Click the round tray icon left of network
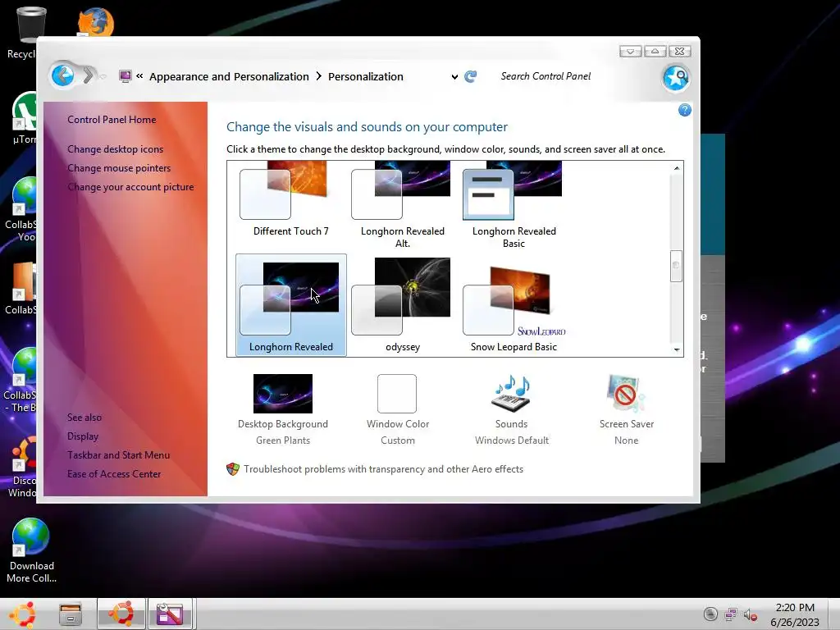Image resolution: width=840 pixels, height=630 pixels. (x=710, y=614)
